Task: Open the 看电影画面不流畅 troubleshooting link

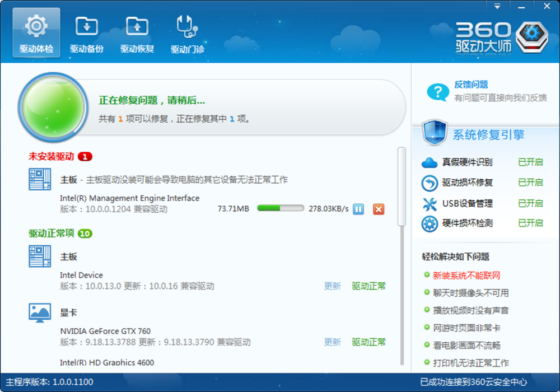Action: pos(466,346)
